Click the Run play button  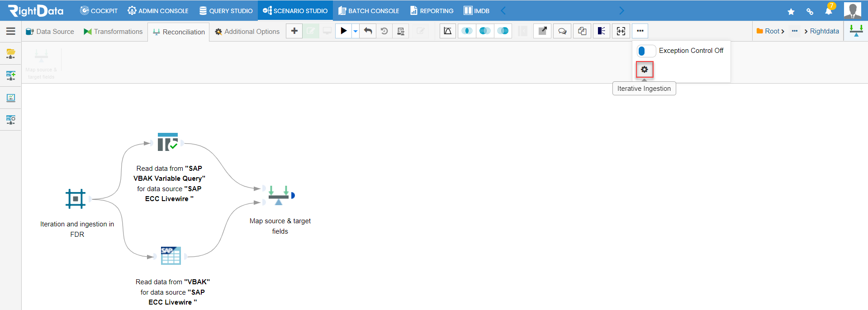(x=344, y=31)
